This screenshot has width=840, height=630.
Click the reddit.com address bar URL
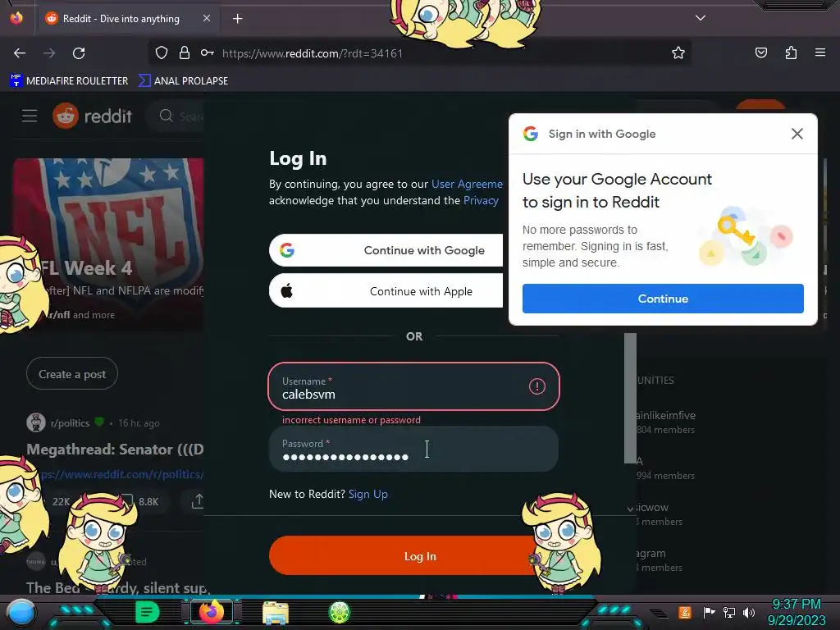313,53
